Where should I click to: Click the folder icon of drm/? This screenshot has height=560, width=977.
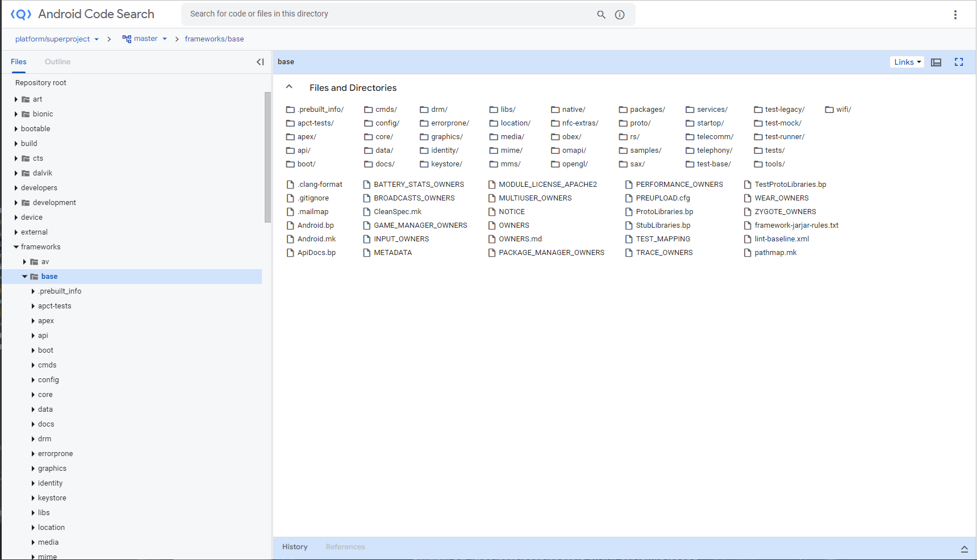coord(424,110)
